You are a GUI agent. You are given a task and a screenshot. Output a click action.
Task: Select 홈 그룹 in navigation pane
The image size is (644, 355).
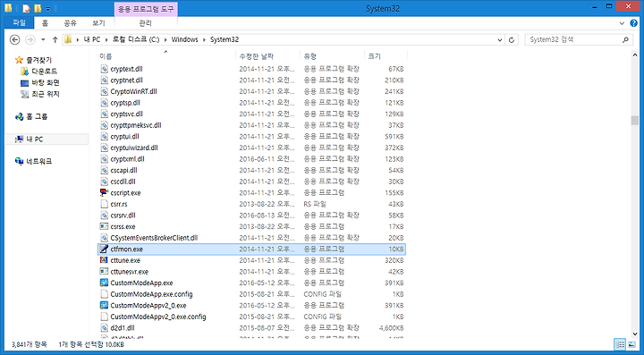31,116
